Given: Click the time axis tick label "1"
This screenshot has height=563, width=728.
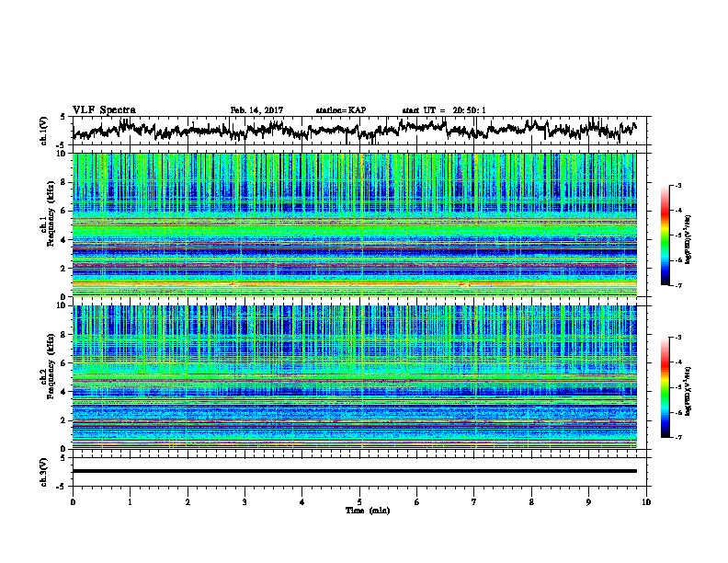Looking at the screenshot, I should (130, 502).
